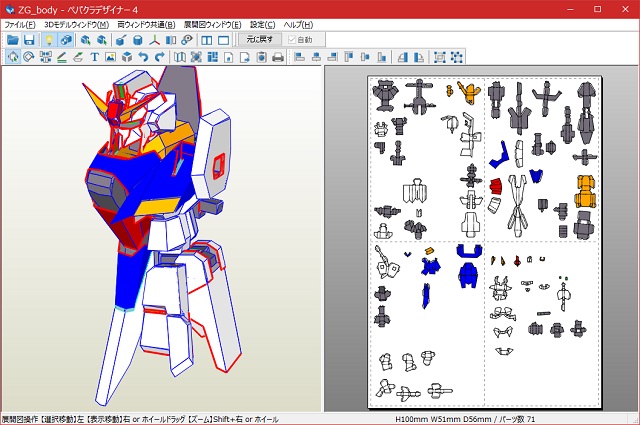Click the page settings sheet icon
The width and height of the screenshot is (640, 425).
point(229,57)
